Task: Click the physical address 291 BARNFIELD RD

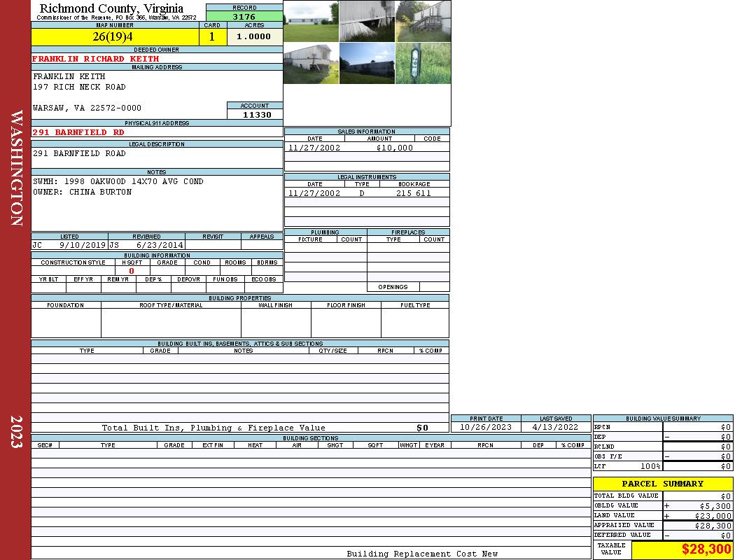Action: pyautogui.click(x=78, y=132)
